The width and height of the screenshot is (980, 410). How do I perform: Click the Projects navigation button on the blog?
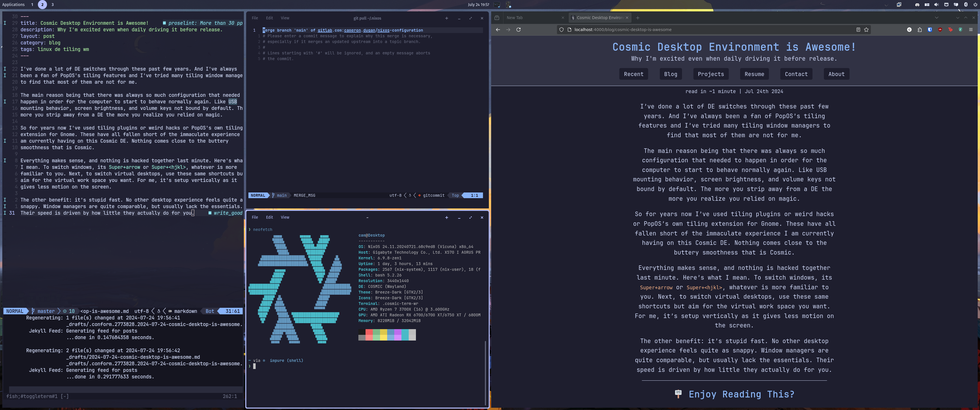coord(711,74)
